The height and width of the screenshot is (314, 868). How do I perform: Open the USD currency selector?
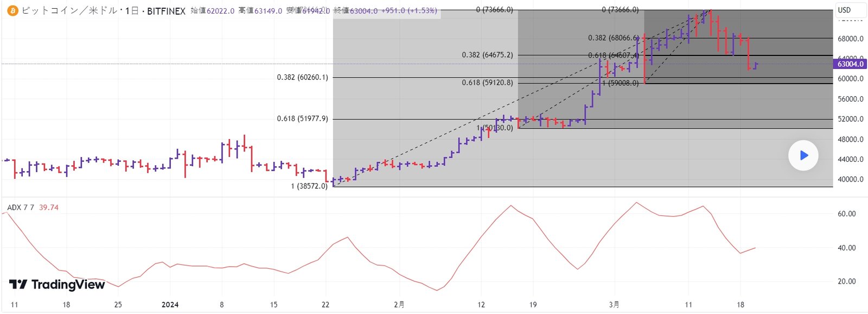point(844,10)
